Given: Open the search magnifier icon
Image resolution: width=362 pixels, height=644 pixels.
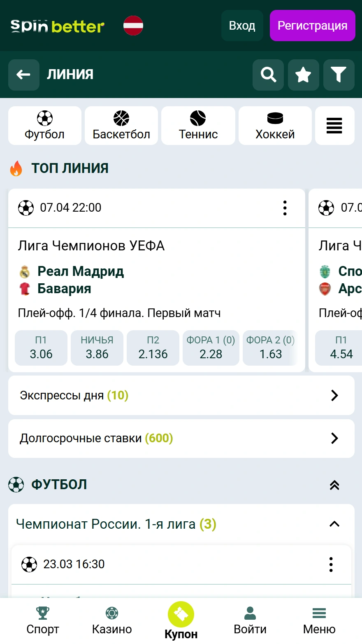Looking at the screenshot, I should [268, 75].
